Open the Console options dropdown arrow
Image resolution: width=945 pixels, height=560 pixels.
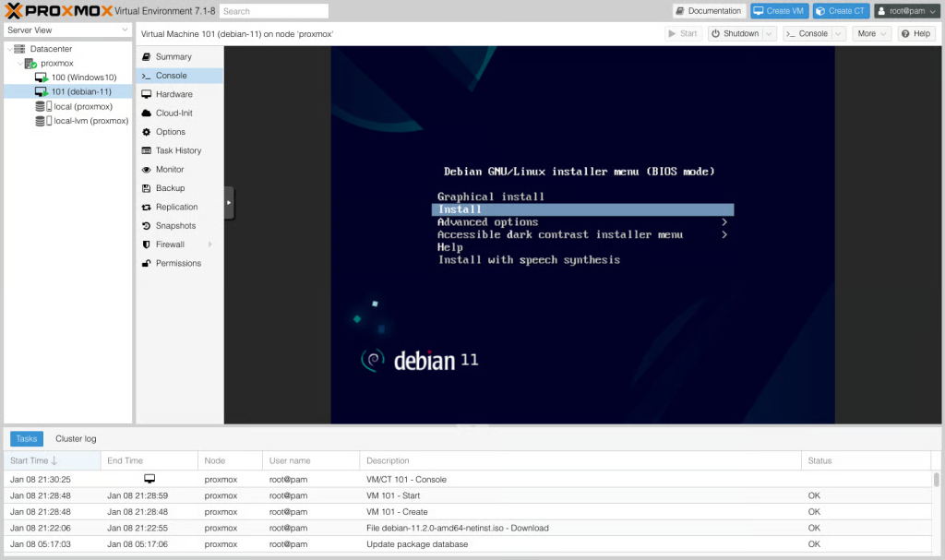tap(838, 34)
